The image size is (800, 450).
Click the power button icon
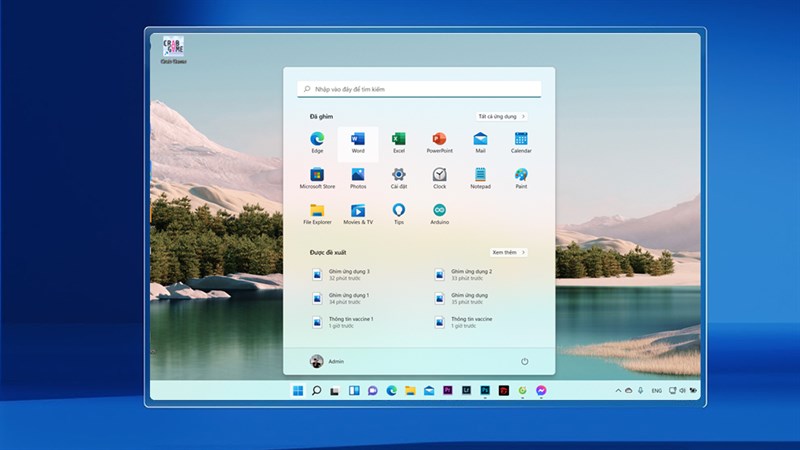[x=524, y=361]
